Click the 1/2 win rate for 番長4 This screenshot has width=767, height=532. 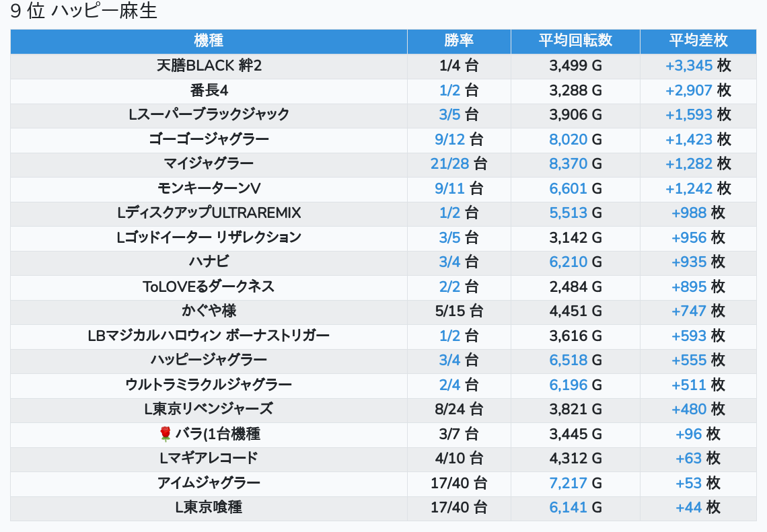[449, 90]
